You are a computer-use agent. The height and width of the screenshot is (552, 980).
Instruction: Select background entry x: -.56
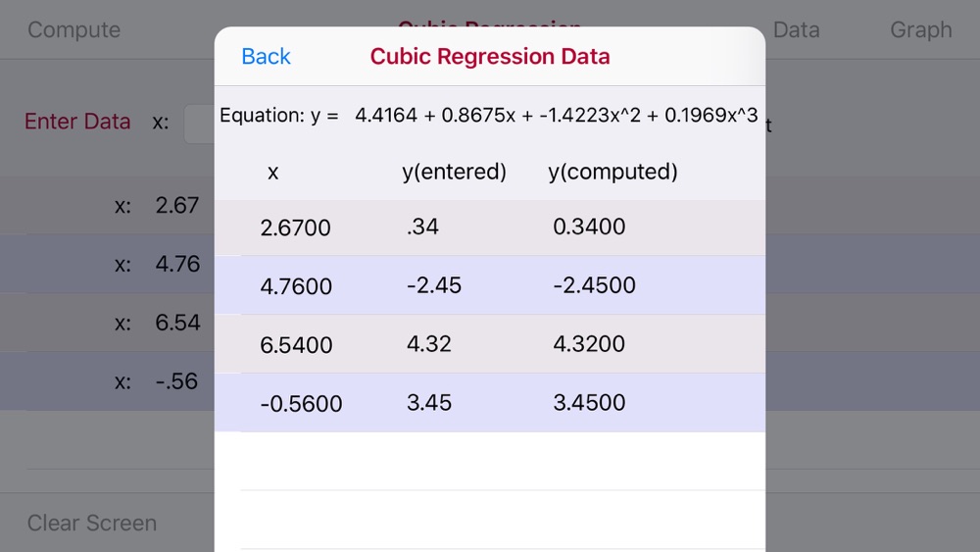click(107, 381)
